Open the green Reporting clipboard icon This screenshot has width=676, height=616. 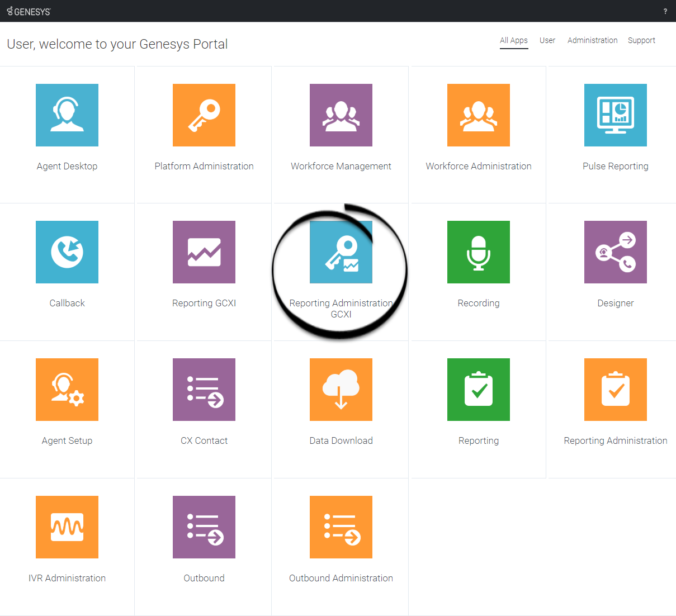click(x=479, y=390)
